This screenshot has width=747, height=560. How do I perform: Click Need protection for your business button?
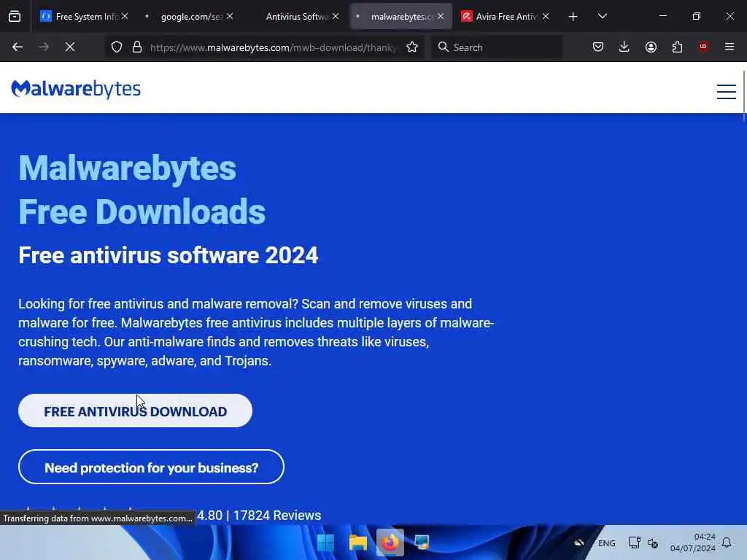tap(151, 467)
